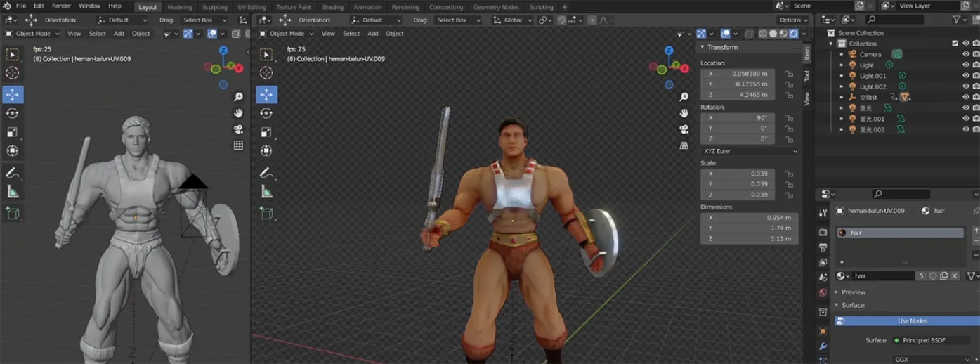
Task: Switch to the Sculpting workspace tab
Action: point(214,7)
